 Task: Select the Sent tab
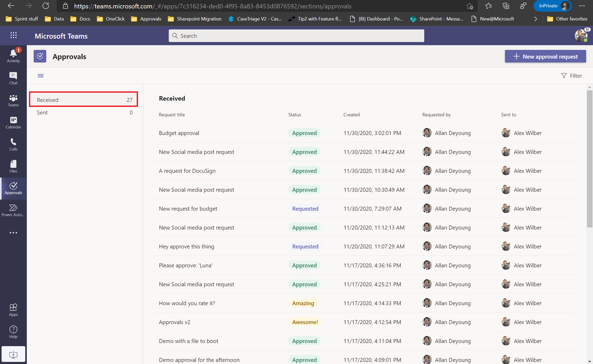[85, 112]
